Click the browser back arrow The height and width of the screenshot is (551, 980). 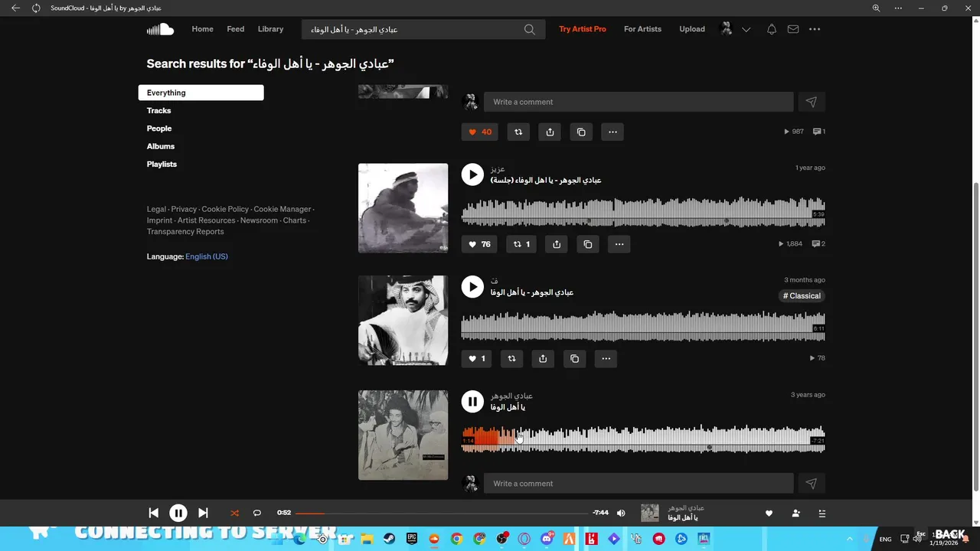(x=15, y=8)
